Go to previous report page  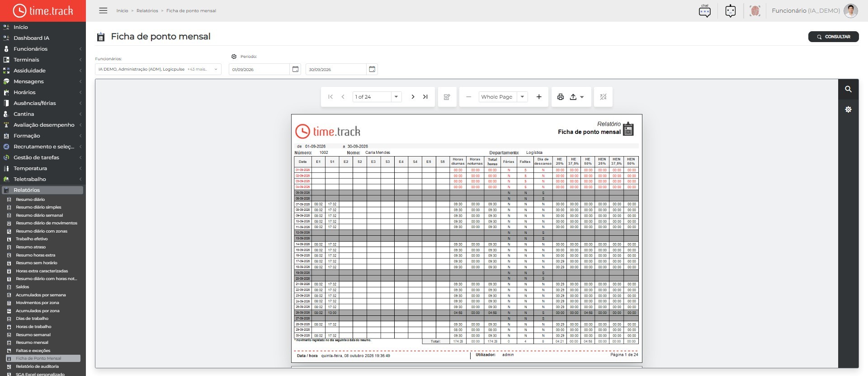coord(343,97)
